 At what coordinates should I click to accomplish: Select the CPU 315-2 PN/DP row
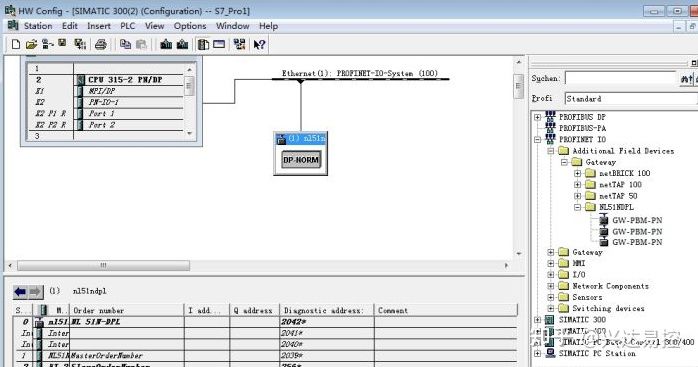pyautogui.click(x=106, y=80)
